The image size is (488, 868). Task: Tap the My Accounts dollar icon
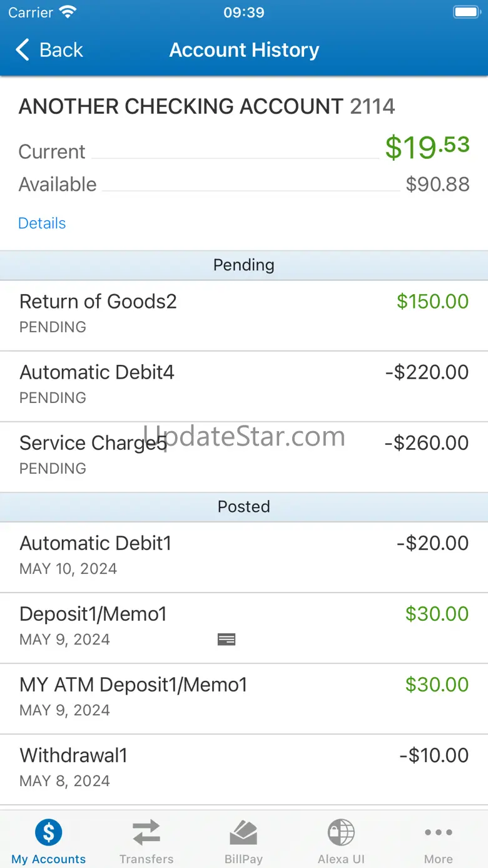[x=49, y=832]
